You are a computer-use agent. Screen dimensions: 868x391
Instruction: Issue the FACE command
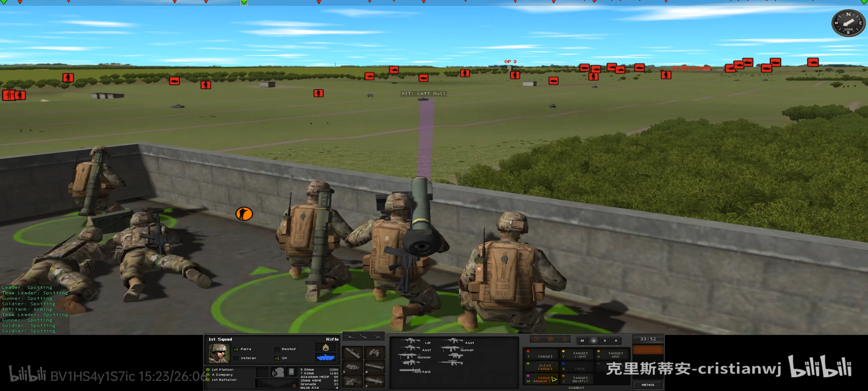(x=577, y=367)
